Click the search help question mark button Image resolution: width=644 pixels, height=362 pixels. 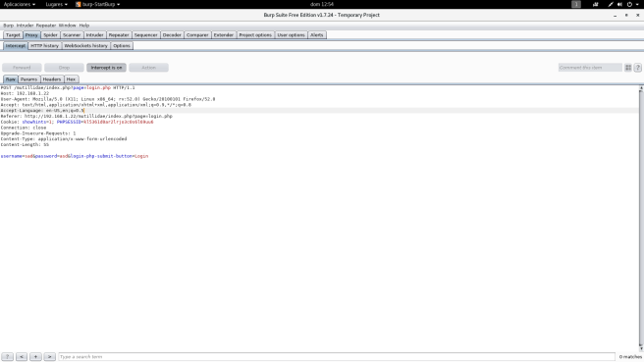tap(7, 357)
